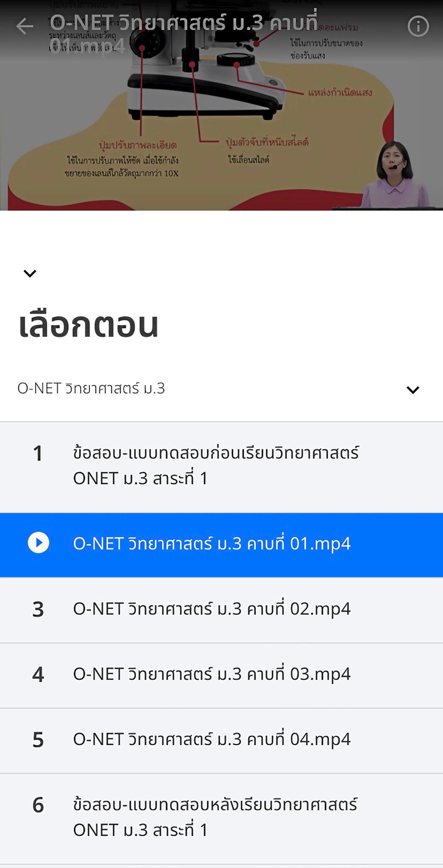Click the number 6 episode index
The image size is (443, 868).
[x=38, y=805]
